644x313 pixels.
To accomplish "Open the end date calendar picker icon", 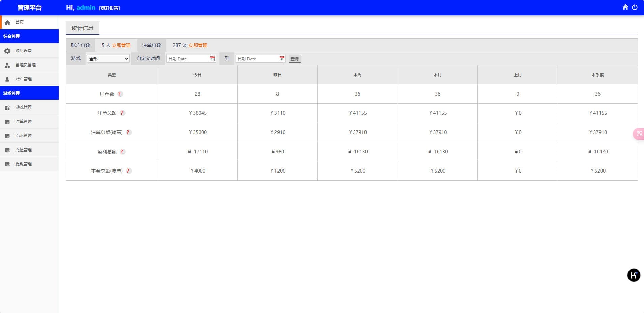I will (x=282, y=59).
